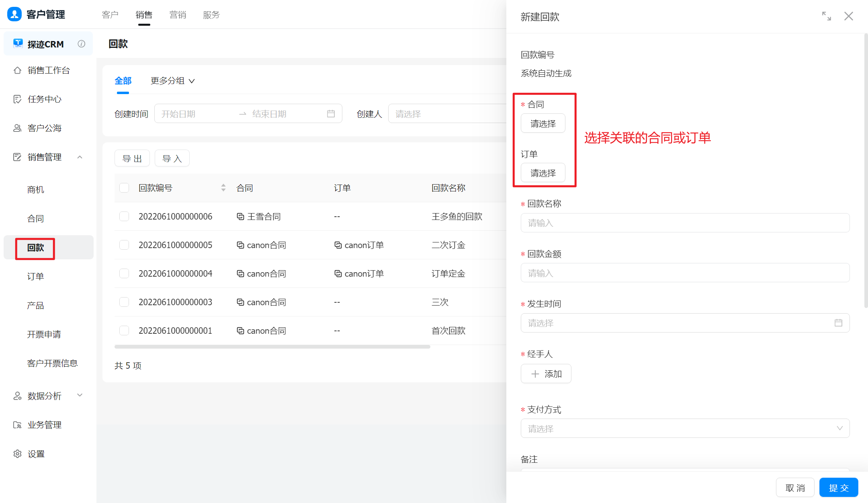Open 开票申请 in the sidebar

(44, 335)
